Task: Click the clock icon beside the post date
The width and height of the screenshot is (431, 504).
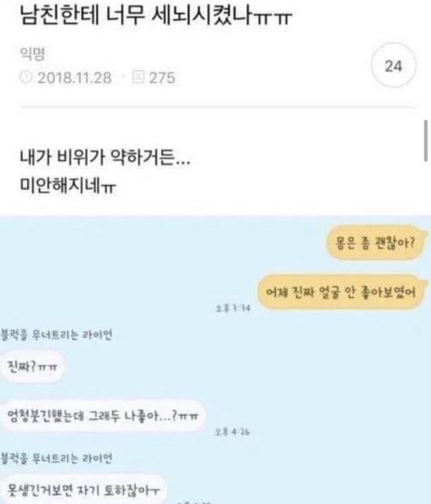Action: coord(26,77)
